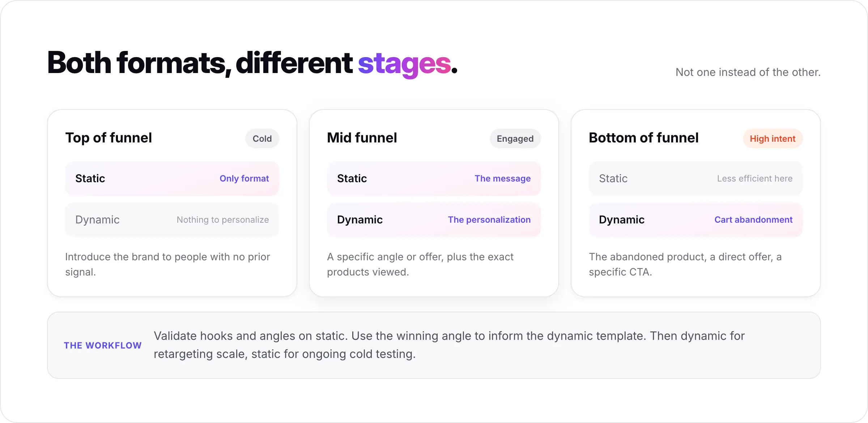Click the High intent badge
This screenshot has height=423, width=868.
tap(773, 138)
